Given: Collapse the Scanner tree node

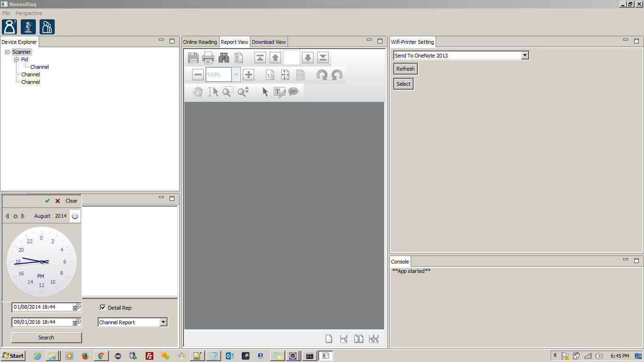Looking at the screenshot, I should point(8,52).
